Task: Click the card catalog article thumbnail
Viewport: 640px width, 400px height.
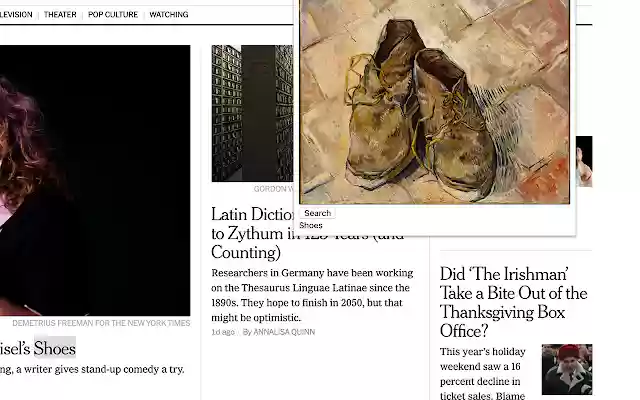Action: [252, 113]
